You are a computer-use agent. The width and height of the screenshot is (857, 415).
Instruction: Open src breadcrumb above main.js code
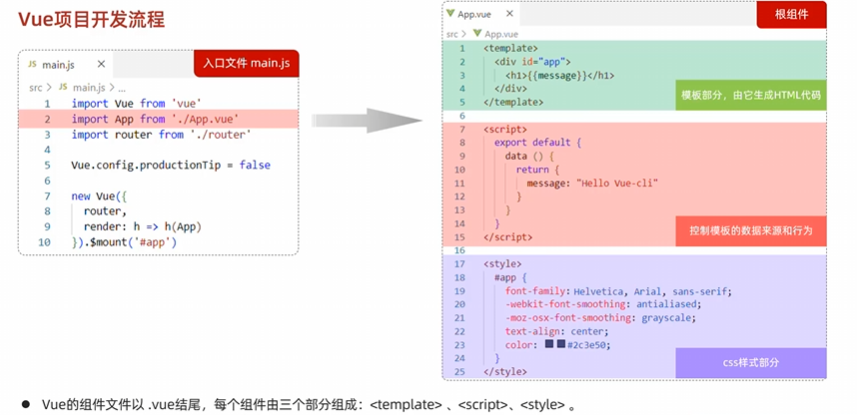point(36,87)
